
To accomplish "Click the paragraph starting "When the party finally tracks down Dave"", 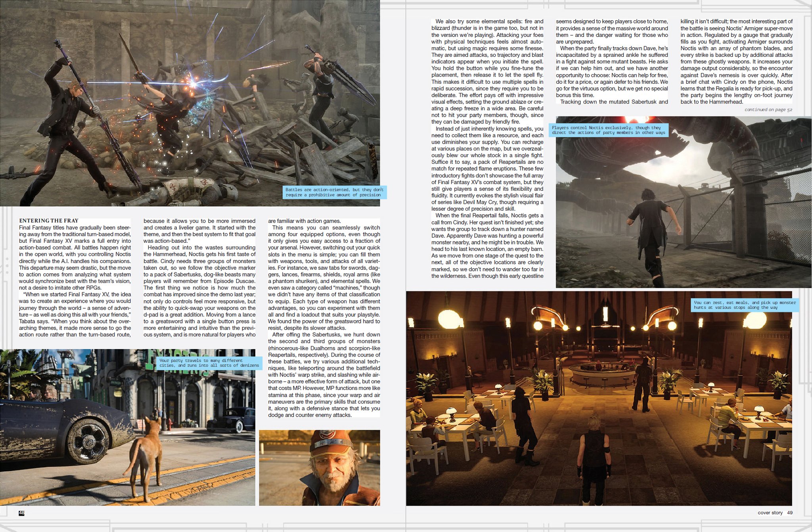I will coord(612,71).
